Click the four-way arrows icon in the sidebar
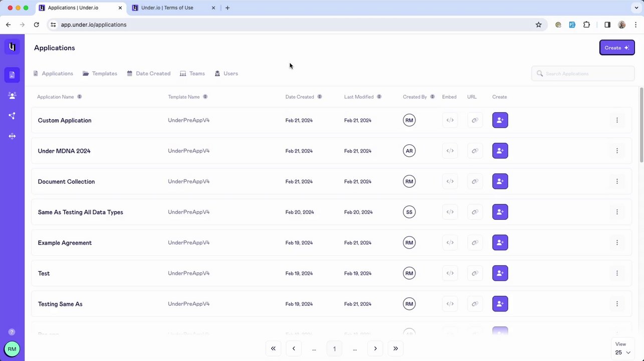The height and width of the screenshot is (361, 644). (12, 136)
